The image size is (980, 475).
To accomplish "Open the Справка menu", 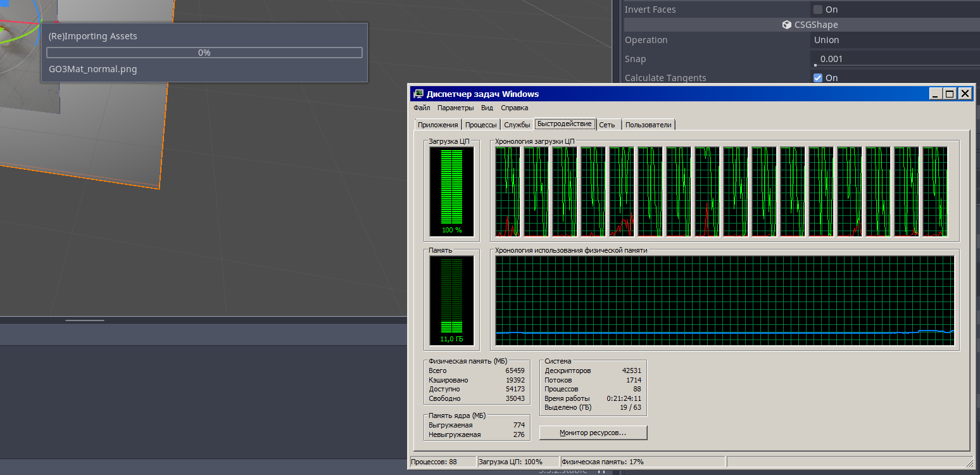I will click(514, 108).
